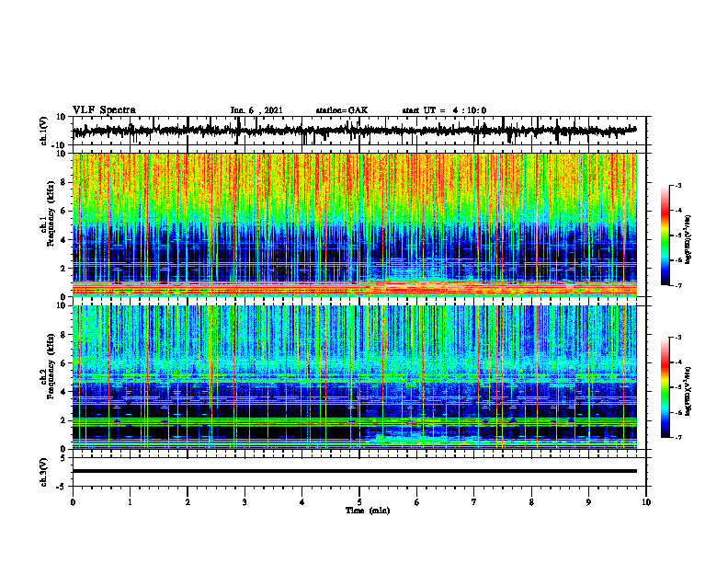Click the "-10" tick on ch.1 voltage axis
Image resolution: width=728 pixels, height=563 pixels.
point(60,145)
